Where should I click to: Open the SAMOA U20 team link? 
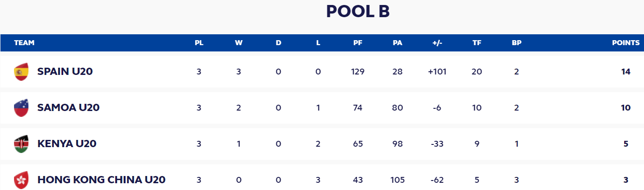click(x=69, y=107)
